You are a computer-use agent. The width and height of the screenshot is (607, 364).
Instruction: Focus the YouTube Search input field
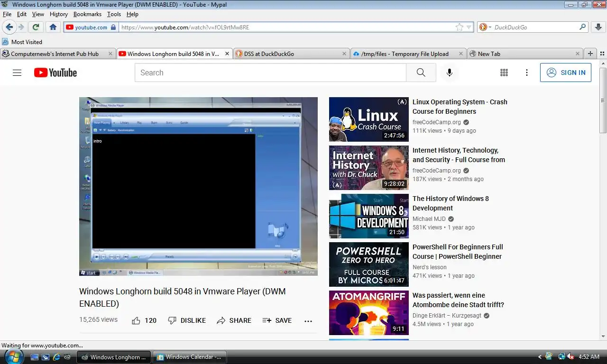[270, 73]
